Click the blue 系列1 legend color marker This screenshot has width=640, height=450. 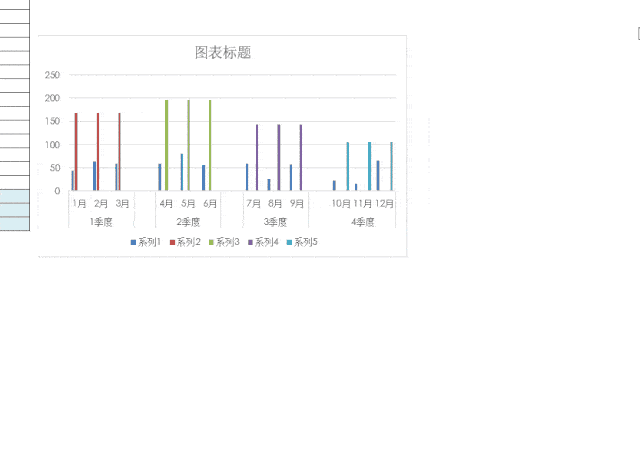pos(133,243)
